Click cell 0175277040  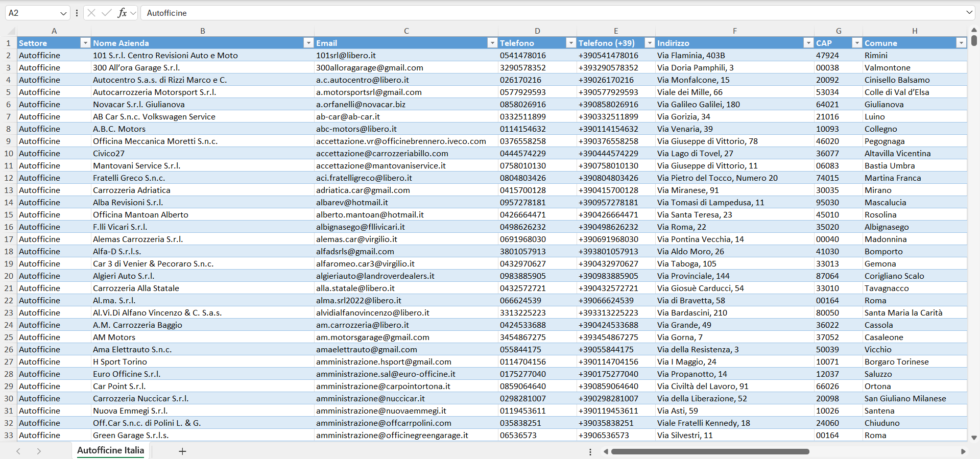(x=537, y=374)
